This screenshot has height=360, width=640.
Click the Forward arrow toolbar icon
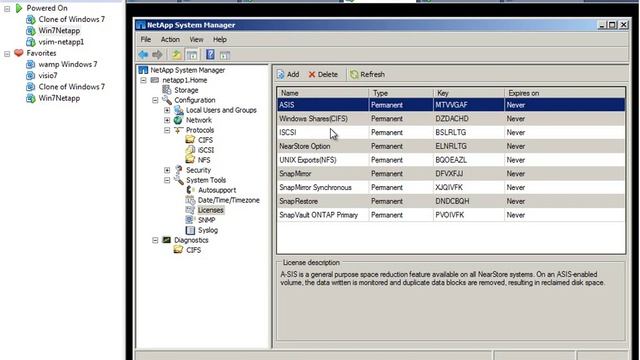coord(157,54)
